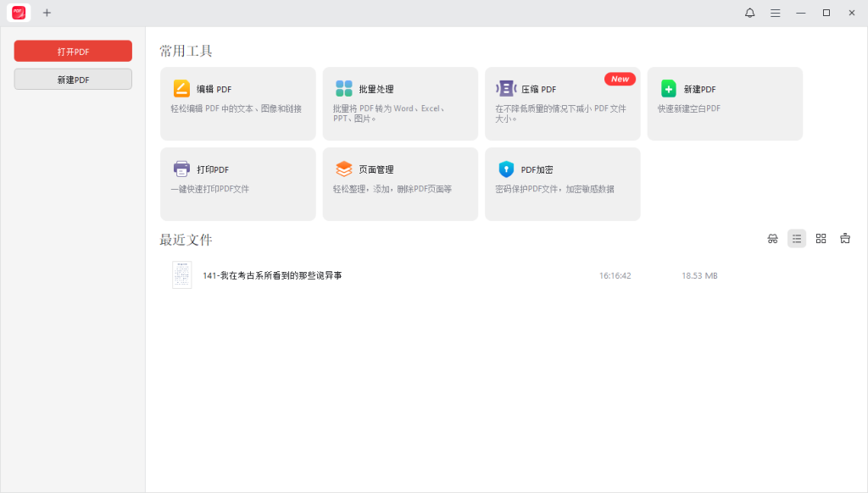The image size is (868, 493).
Task: Open the PDF加密 encryption shield tool
Action: [x=506, y=169]
